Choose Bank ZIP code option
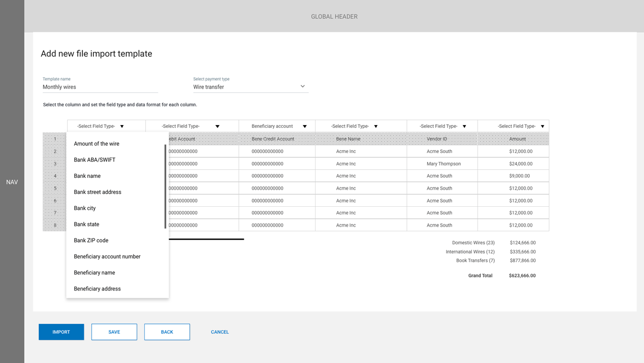 (118, 241)
